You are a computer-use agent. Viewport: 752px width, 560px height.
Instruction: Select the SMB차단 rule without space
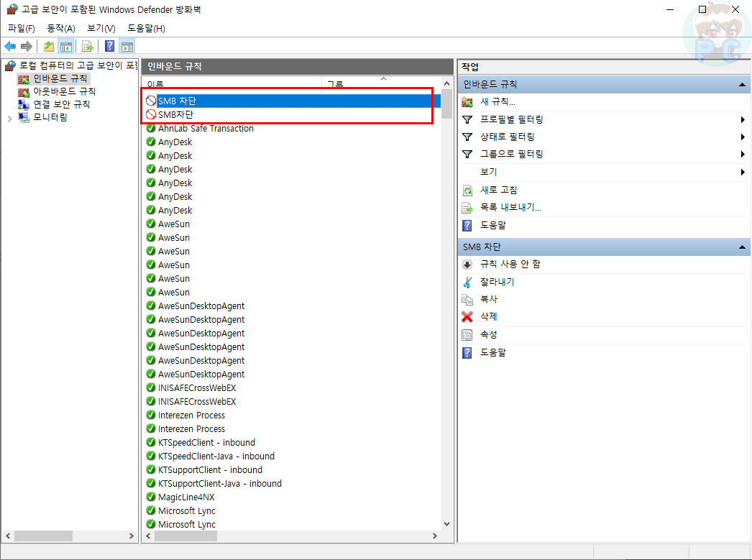(x=175, y=114)
